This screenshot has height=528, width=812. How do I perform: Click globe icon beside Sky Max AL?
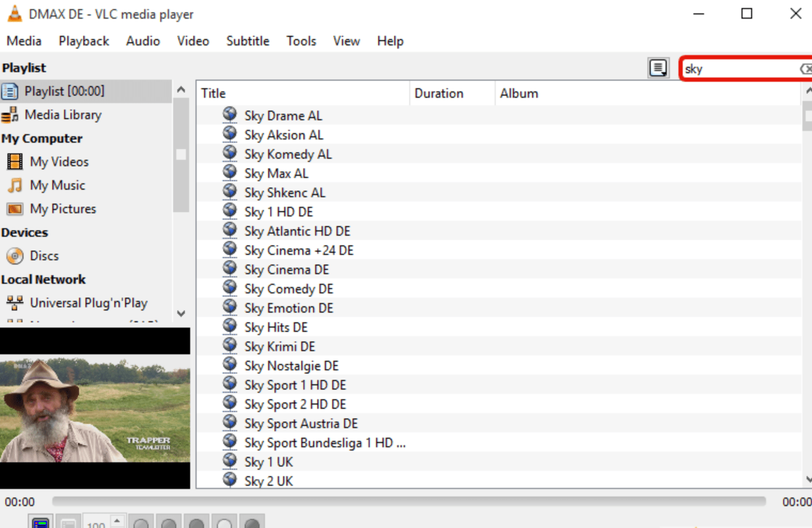[230, 172]
